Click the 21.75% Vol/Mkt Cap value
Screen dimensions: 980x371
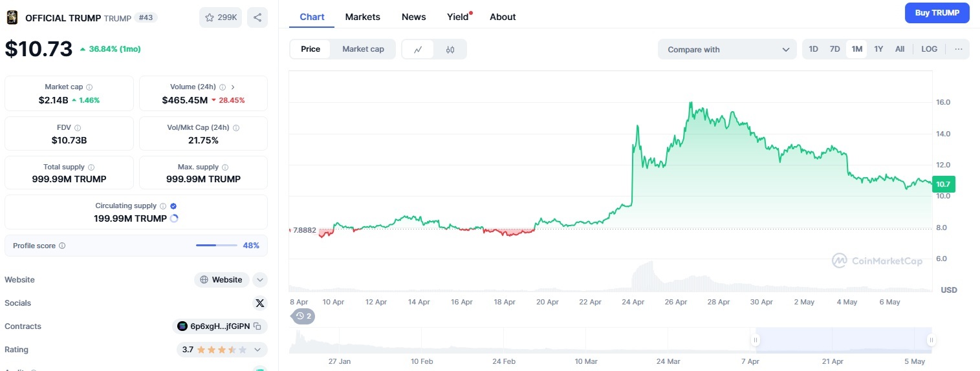[203, 140]
